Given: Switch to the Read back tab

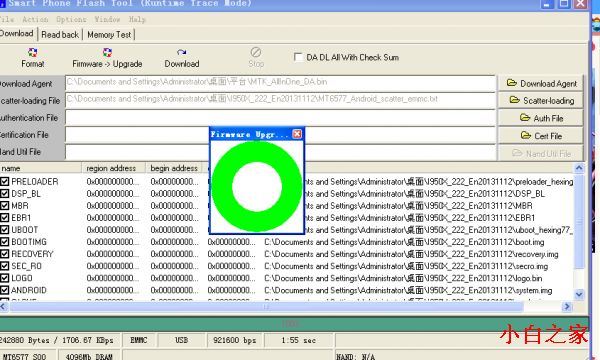Looking at the screenshot, I should coord(60,34).
